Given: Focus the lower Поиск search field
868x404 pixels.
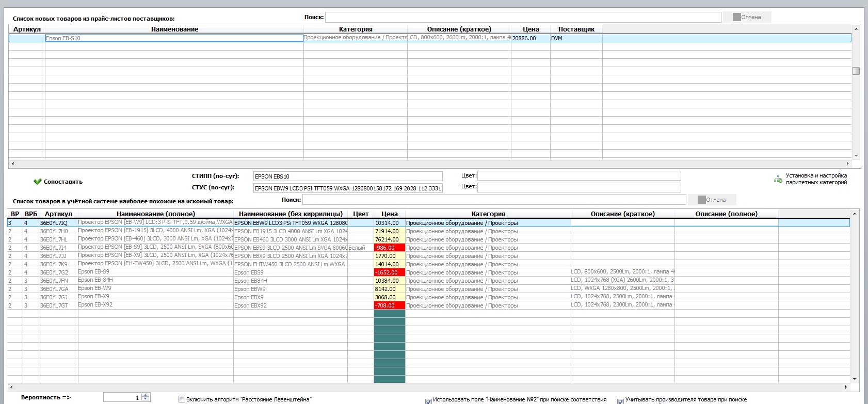Looking at the screenshot, I should point(494,200).
